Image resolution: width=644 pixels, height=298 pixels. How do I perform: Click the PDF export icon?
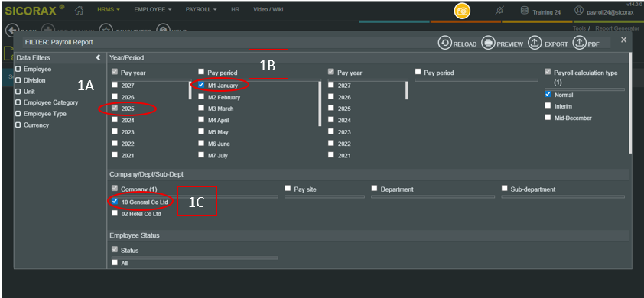(x=579, y=43)
